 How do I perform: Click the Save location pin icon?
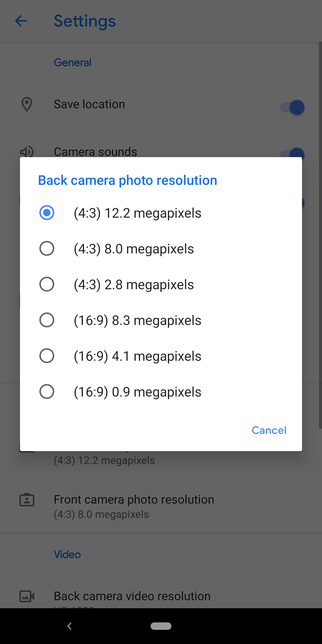[x=27, y=104]
